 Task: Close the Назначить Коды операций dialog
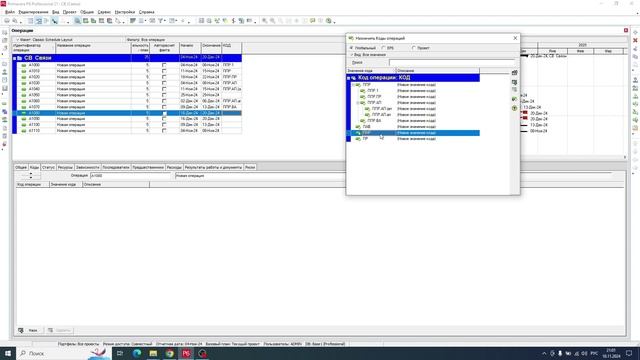pos(515,38)
